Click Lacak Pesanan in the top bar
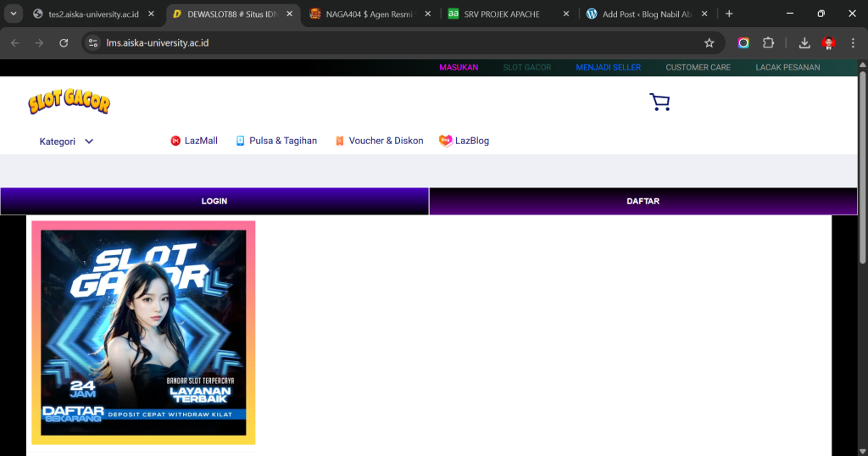The image size is (868, 456). tap(787, 67)
